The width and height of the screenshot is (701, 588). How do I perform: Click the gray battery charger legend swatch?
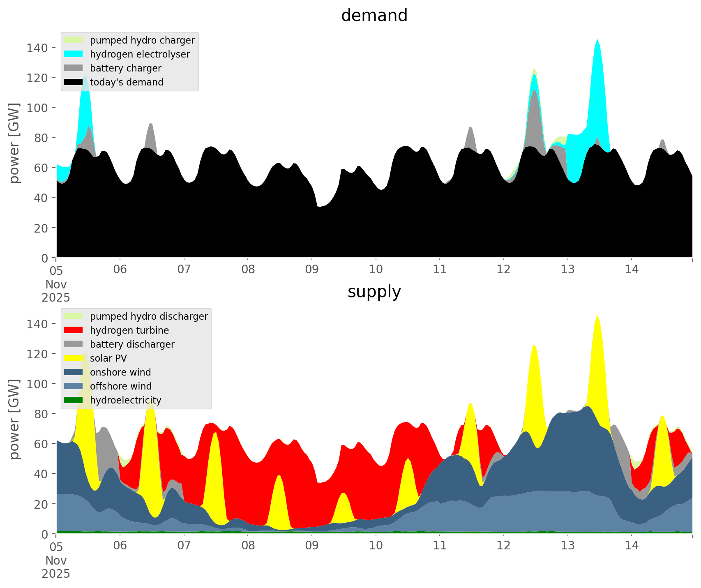[74, 68]
